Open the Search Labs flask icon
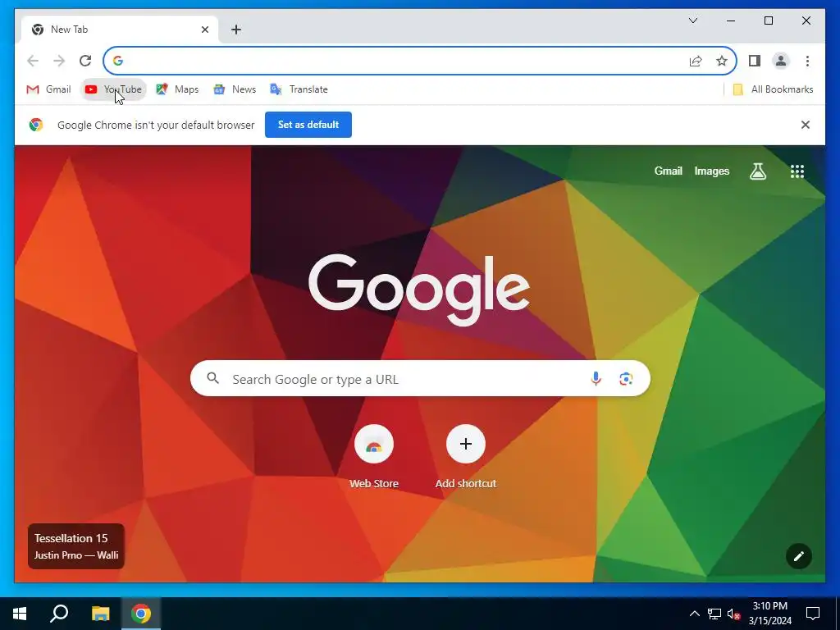 click(x=757, y=171)
